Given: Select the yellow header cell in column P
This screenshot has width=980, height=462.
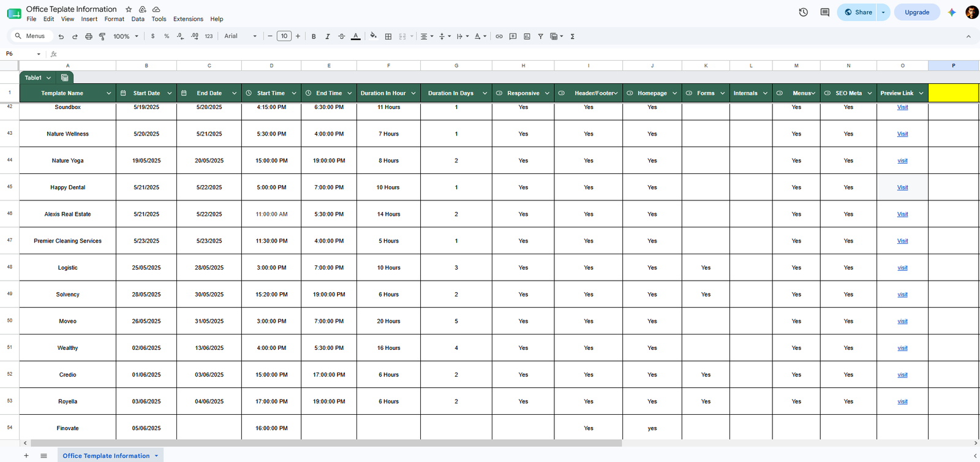Looking at the screenshot, I should 953,93.
